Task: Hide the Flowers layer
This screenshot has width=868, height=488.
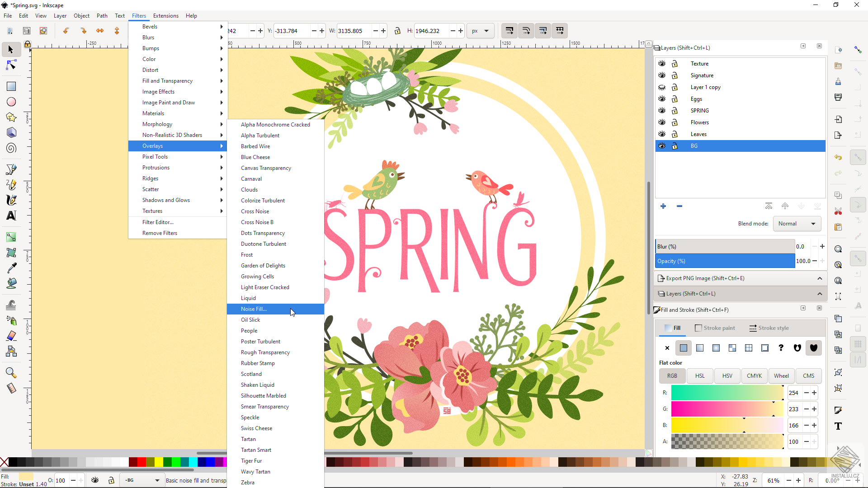Action: tap(662, 122)
